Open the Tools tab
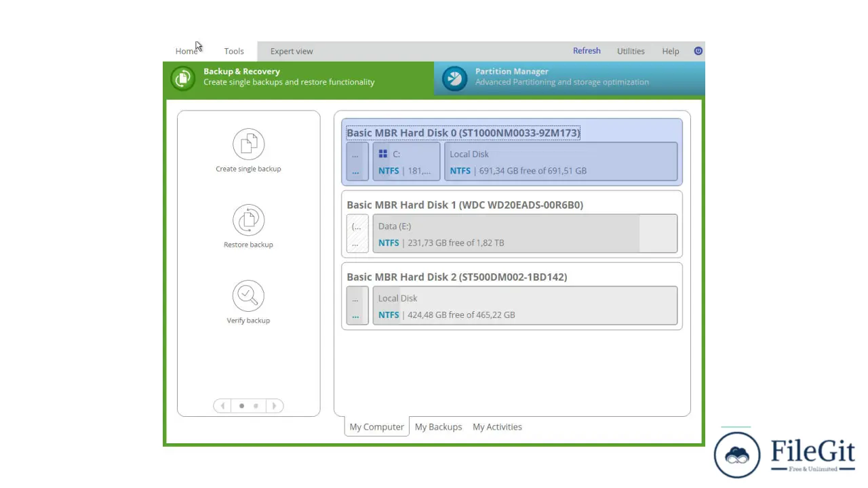The image size is (868, 488). (234, 52)
